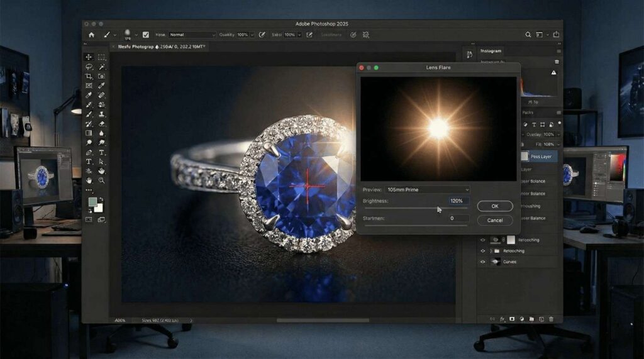The width and height of the screenshot is (644, 359).
Task: Delete the selected layer
Action: click(x=551, y=319)
